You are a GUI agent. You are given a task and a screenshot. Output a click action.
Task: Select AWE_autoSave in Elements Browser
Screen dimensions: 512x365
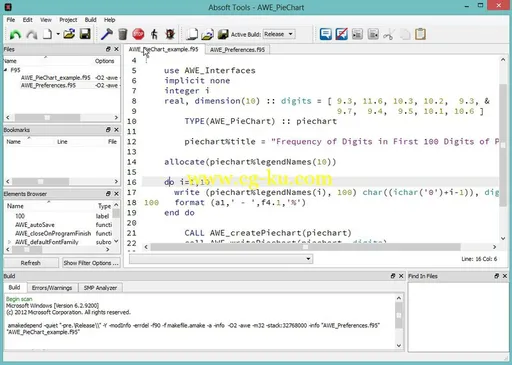(x=35, y=225)
